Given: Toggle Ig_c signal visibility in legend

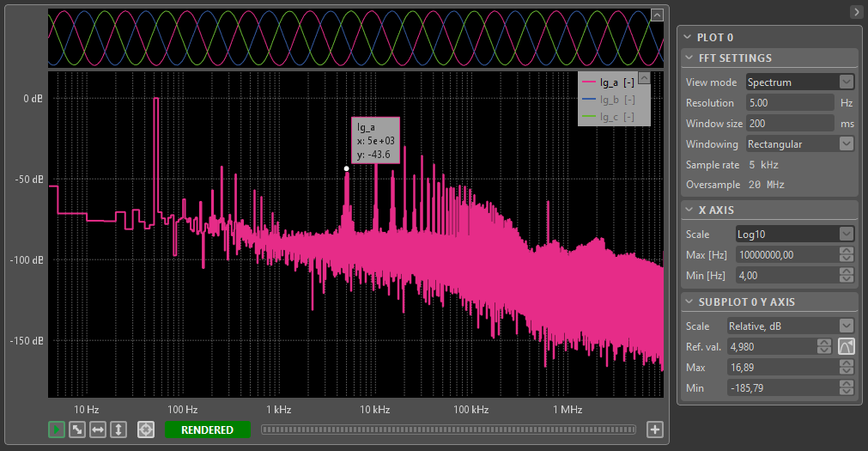Looking at the screenshot, I should coord(608,117).
